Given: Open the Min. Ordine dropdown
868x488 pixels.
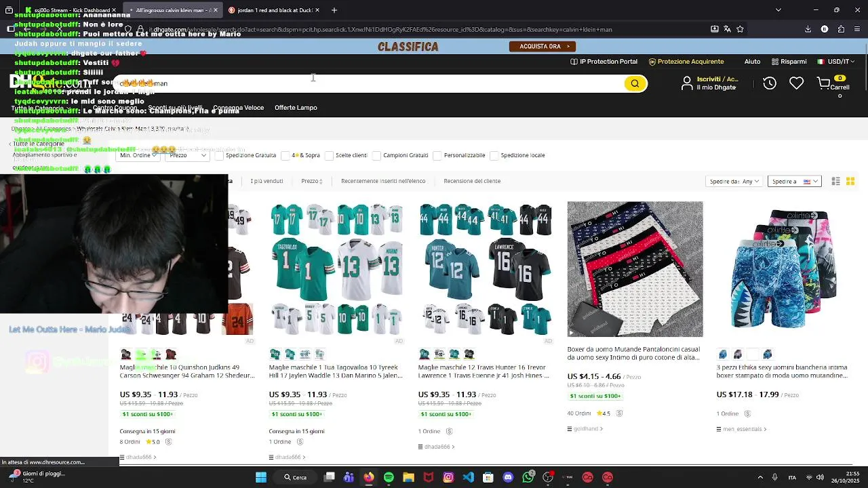Looking at the screenshot, I should pyautogui.click(x=138, y=155).
